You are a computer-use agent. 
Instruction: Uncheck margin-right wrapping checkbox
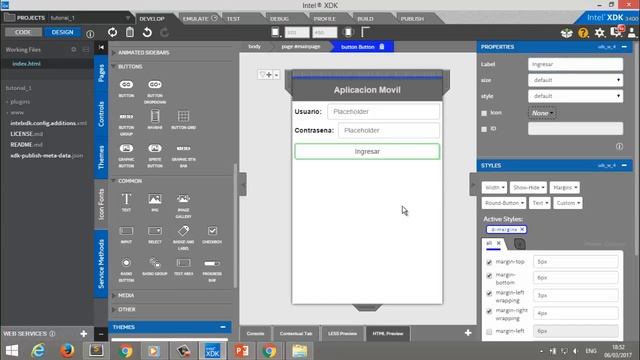[x=489, y=311]
